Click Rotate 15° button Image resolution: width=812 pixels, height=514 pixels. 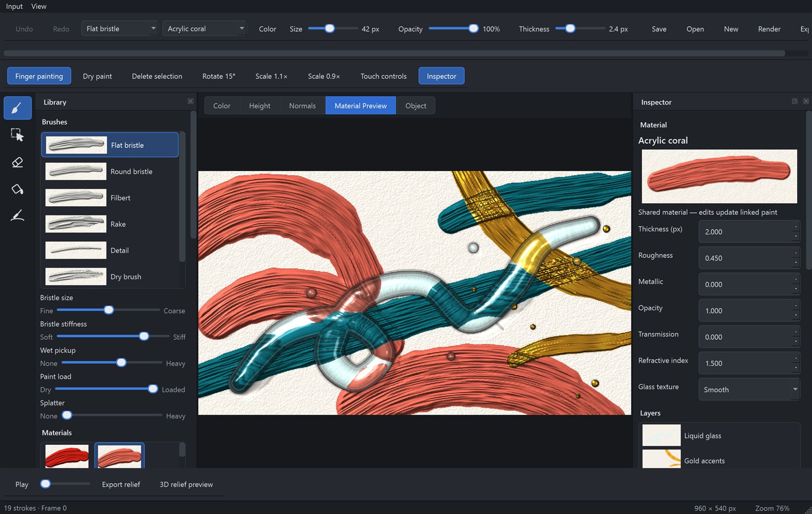219,76
